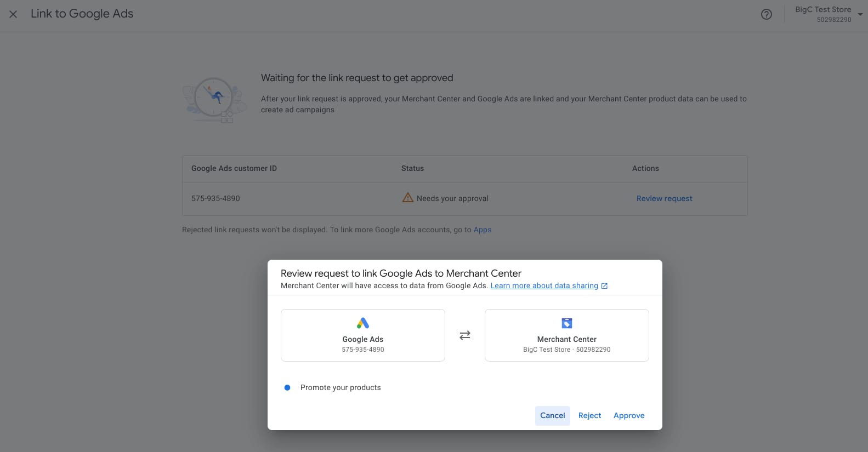The image size is (868, 452).
Task: Click the Merchant Center logo icon
Action: tap(566, 323)
